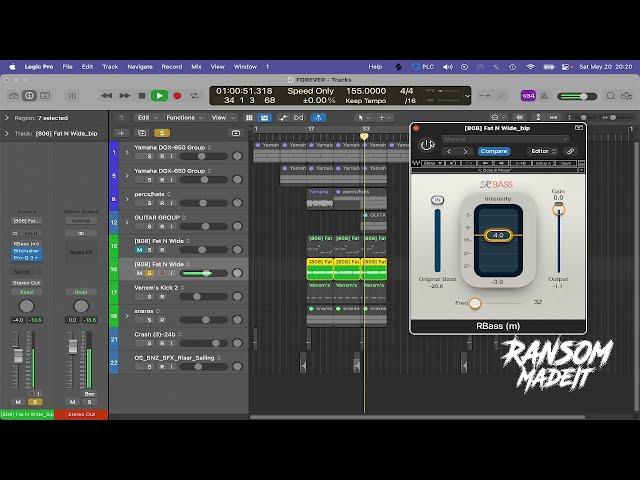
Task: Toggle the blue Catch playhead button
Action: coord(318,118)
